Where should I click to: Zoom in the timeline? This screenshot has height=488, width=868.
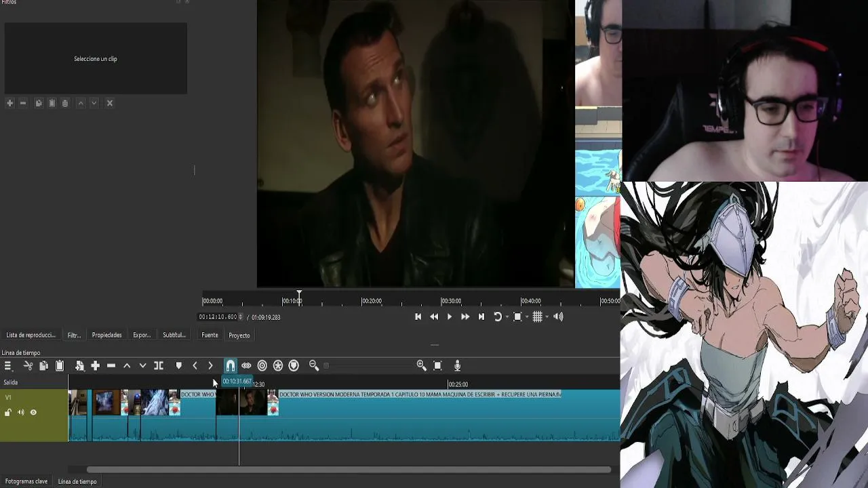tap(422, 366)
